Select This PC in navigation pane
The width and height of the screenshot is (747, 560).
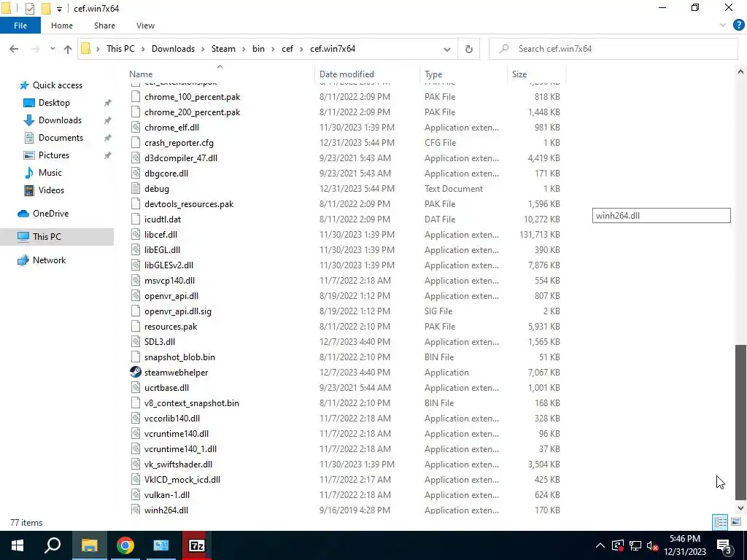[x=47, y=237]
